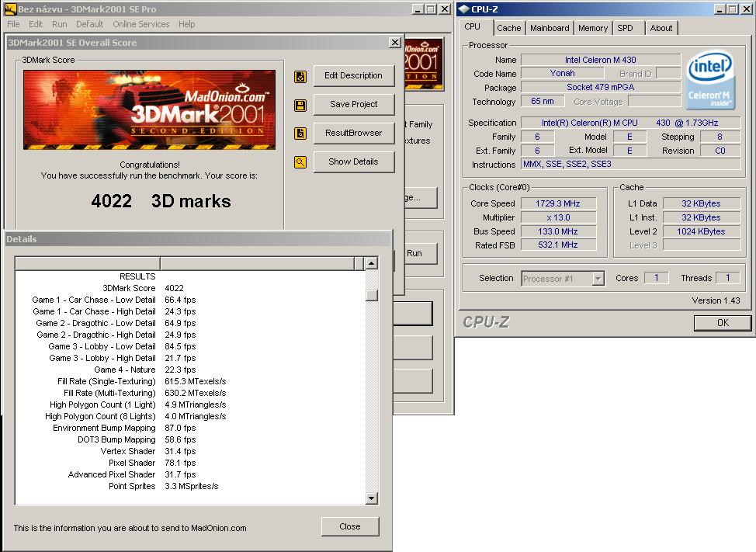Click the Intel Celeron M logo
The height and width of the screenshot is (552, 756).
pyautogui.click(x=709, y=79)
